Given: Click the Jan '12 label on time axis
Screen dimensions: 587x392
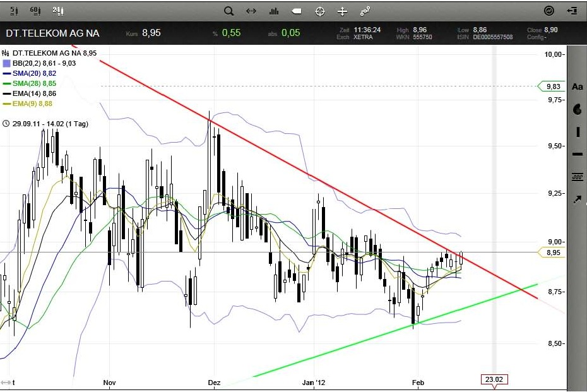Looking at the screenshot, I should pos(314,383).
